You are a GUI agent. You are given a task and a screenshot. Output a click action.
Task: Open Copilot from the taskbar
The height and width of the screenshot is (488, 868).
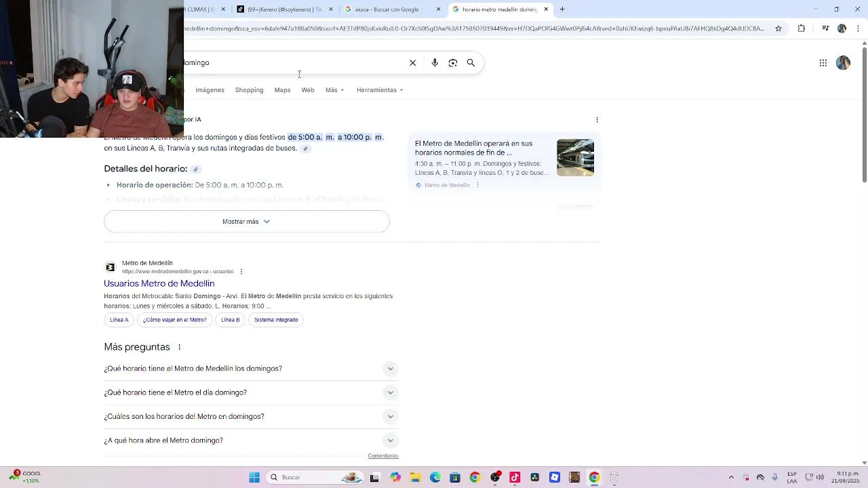coord(395,478)
